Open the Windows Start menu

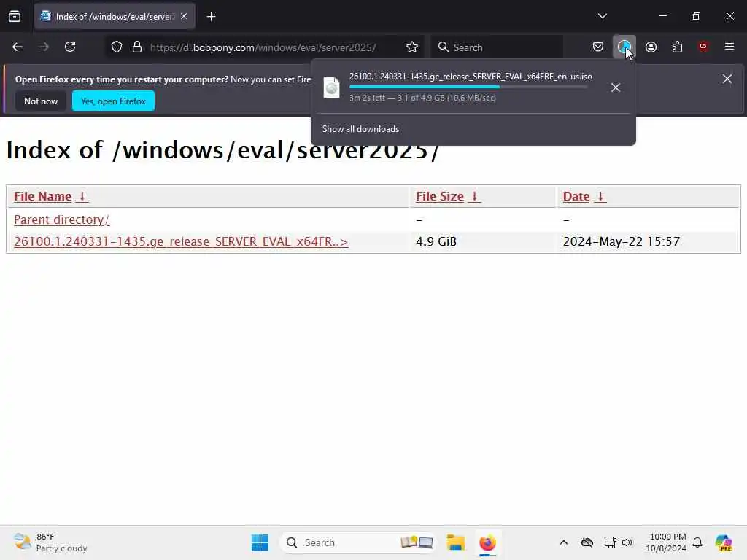[x=260, y=542]
